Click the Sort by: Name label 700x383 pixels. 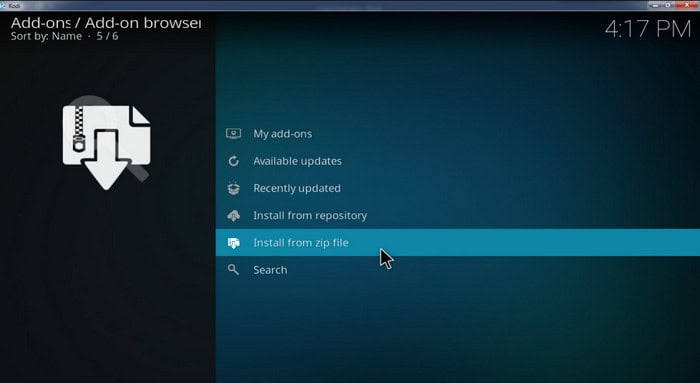click(x=46, y=36)
